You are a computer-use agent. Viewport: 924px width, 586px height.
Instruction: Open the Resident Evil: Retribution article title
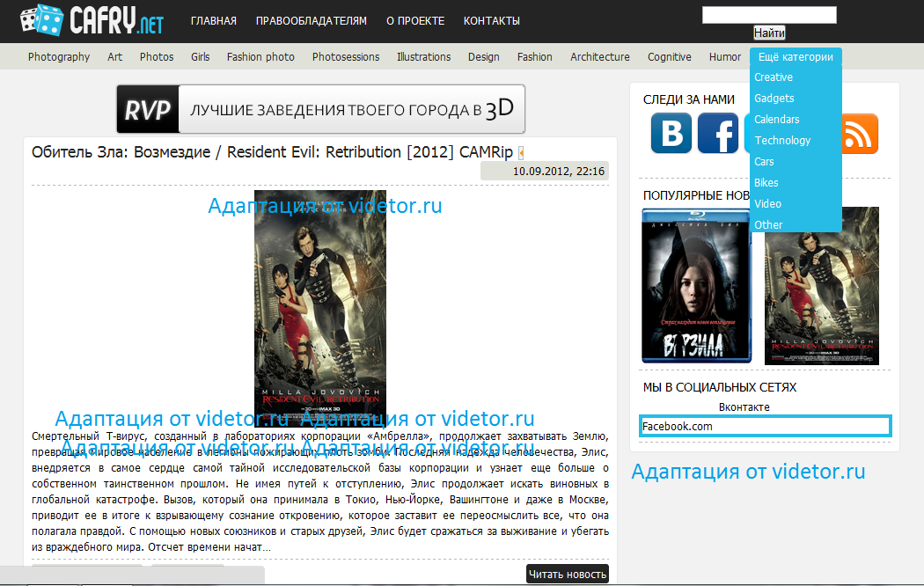point(272,152)
